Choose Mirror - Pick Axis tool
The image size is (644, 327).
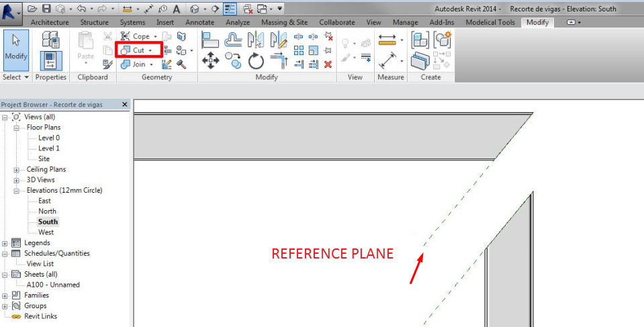(256, 40)
